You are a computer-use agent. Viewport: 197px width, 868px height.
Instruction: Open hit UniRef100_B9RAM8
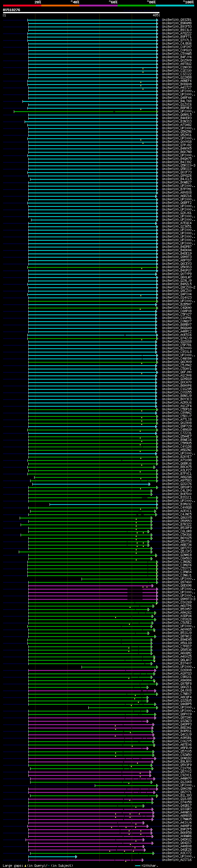[176, 23]
